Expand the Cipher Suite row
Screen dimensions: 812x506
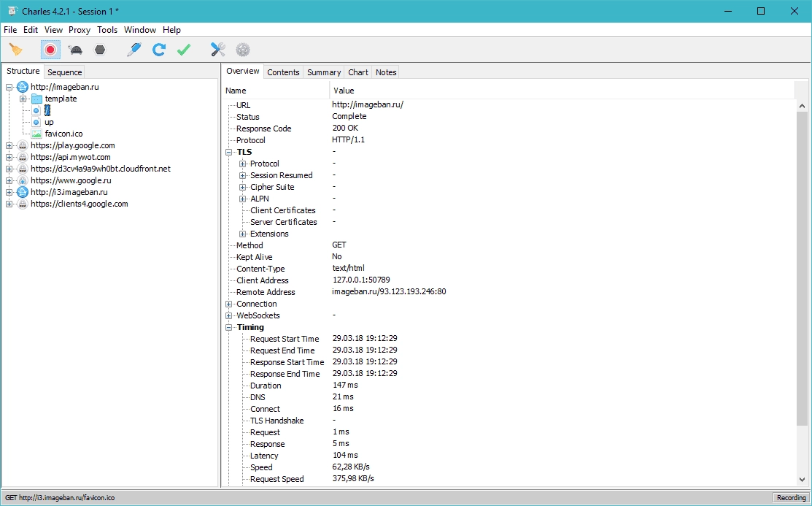(x=242, y=187)
